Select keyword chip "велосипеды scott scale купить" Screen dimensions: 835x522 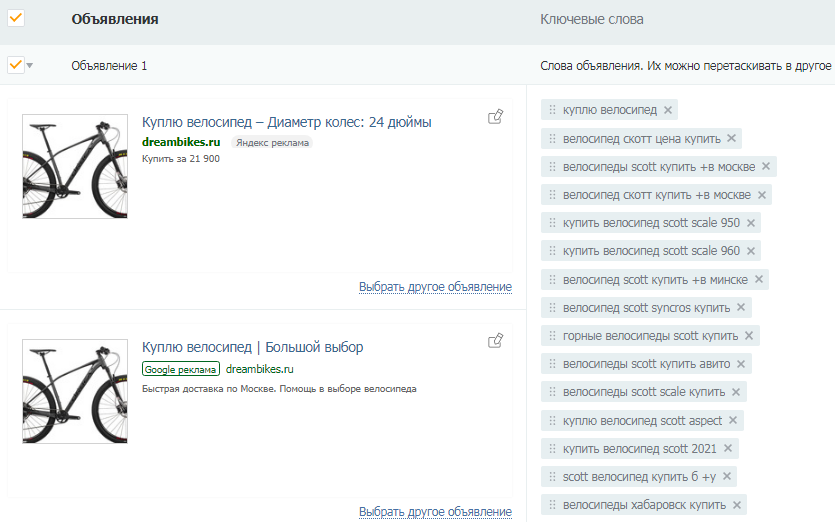click(644, 392)
